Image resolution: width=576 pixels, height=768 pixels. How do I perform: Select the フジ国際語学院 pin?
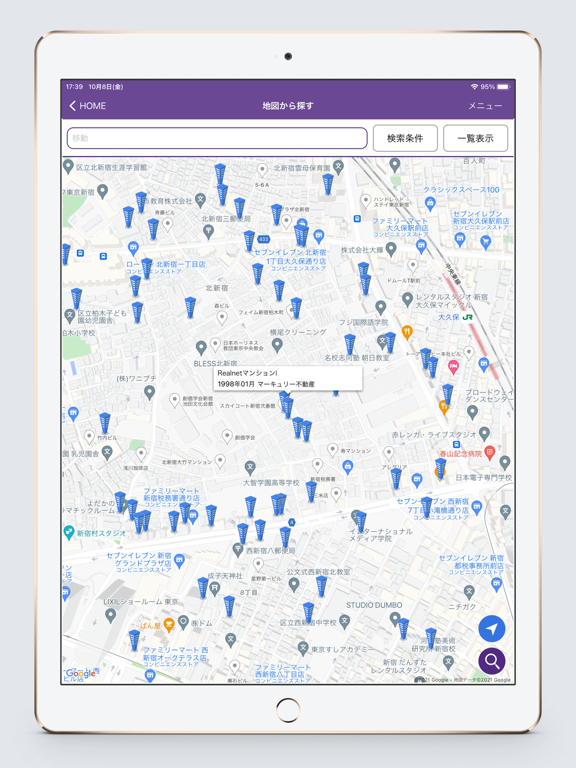click(x=381, y=307)
